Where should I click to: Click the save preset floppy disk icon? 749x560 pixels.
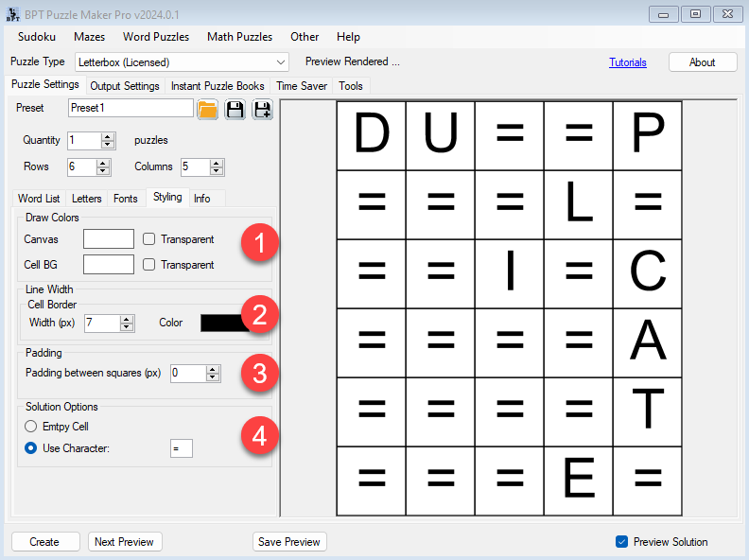tap(235, 110)
